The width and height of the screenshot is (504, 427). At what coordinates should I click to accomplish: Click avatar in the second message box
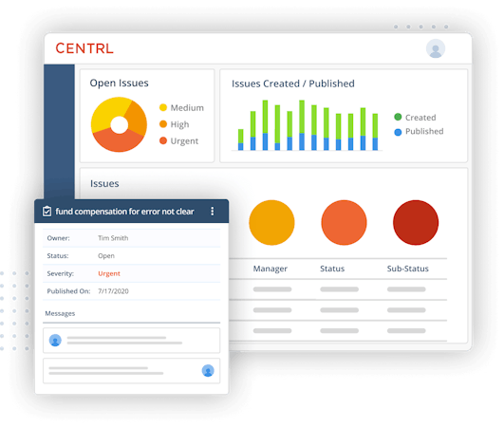click(x=208, y=370)
